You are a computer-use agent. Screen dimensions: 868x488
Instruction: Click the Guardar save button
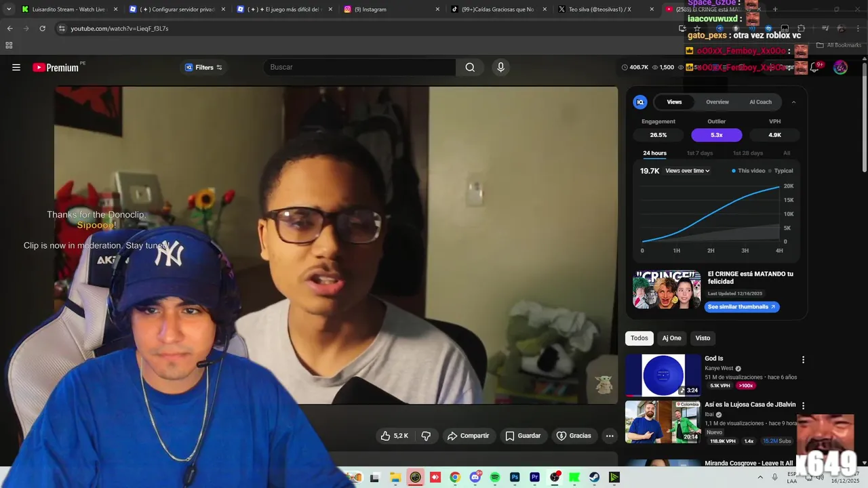[523, 436]
